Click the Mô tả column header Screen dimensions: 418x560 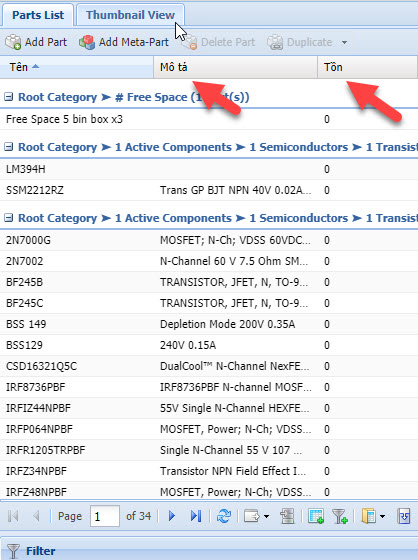(235, 67)
